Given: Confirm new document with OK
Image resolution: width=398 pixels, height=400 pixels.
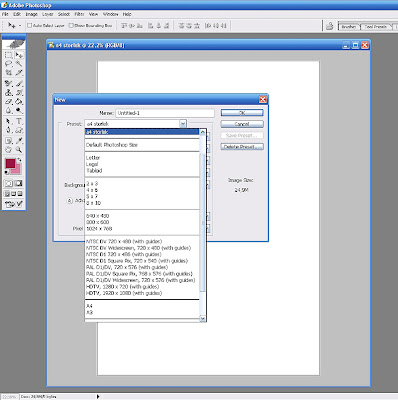Looking at the screenshot, I should pos(242,113).
